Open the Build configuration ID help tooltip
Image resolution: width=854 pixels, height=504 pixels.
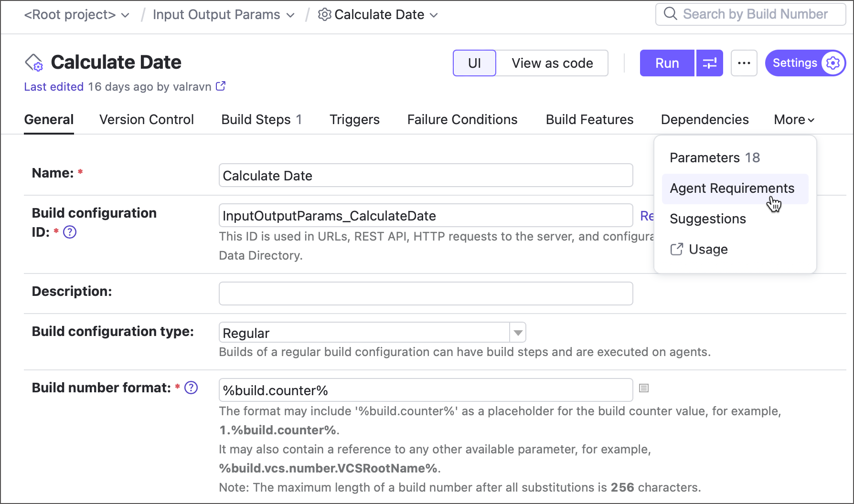(x=69, y=232)
